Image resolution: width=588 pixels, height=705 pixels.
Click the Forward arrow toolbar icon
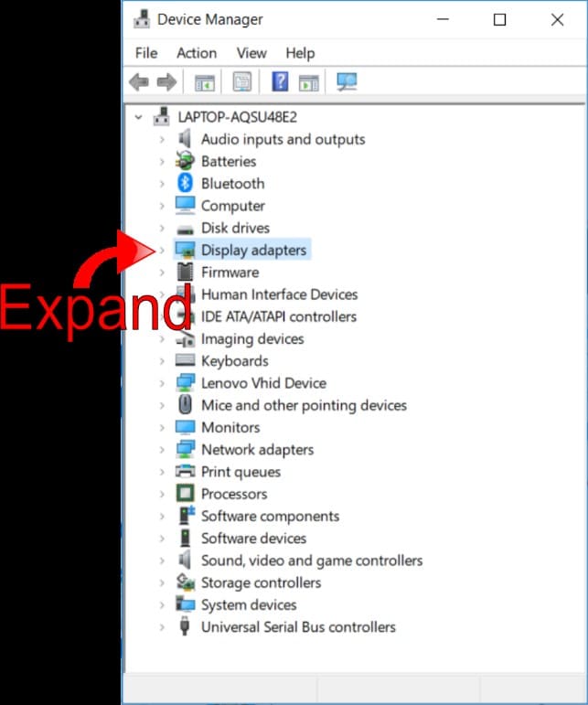[x=166, y=82]
